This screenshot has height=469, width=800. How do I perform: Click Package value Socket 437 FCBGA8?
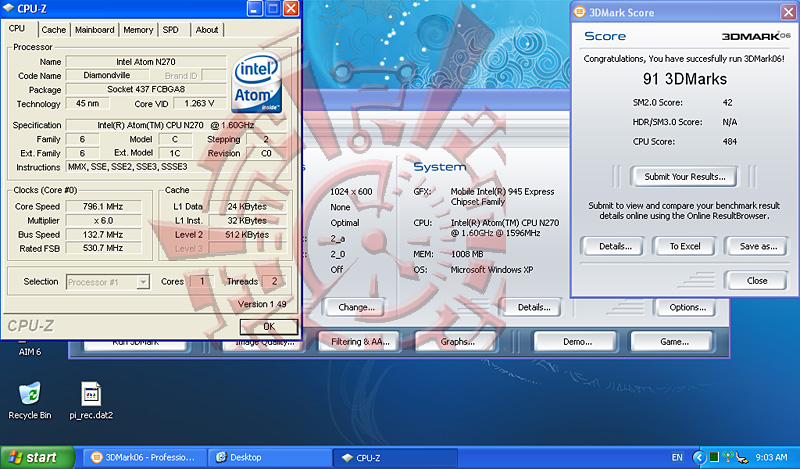pos(146,89)
